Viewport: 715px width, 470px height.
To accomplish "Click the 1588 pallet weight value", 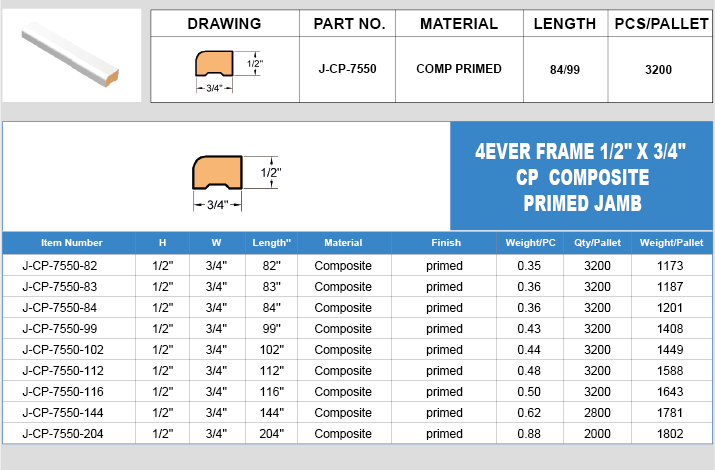I will [670, 371].
